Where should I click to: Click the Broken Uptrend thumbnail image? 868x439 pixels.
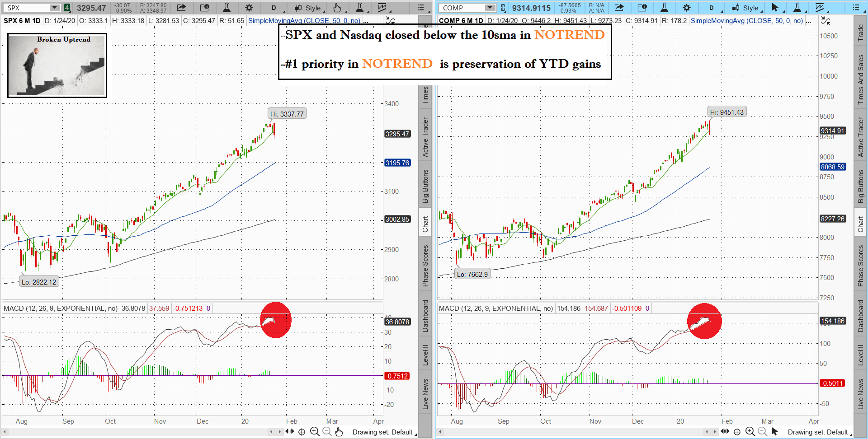pos(57,65)
